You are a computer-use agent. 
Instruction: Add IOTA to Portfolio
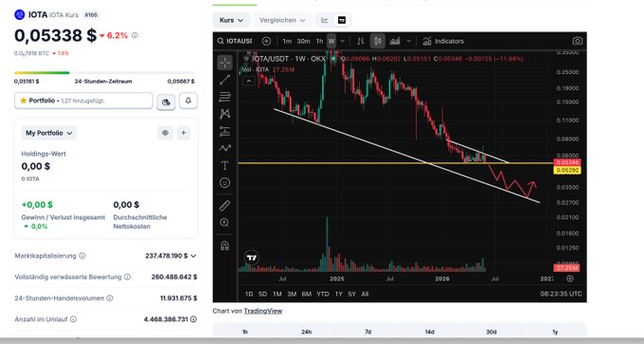[83, 100]
